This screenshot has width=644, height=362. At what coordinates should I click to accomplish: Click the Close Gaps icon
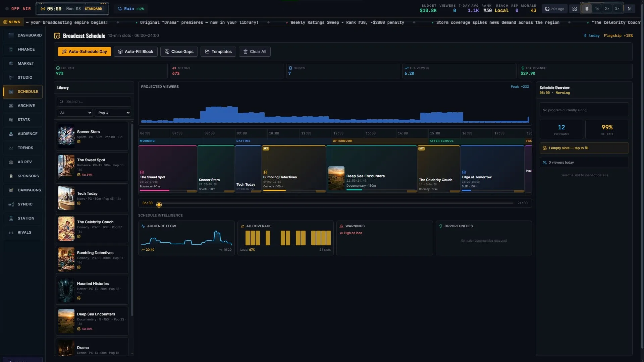167,52
